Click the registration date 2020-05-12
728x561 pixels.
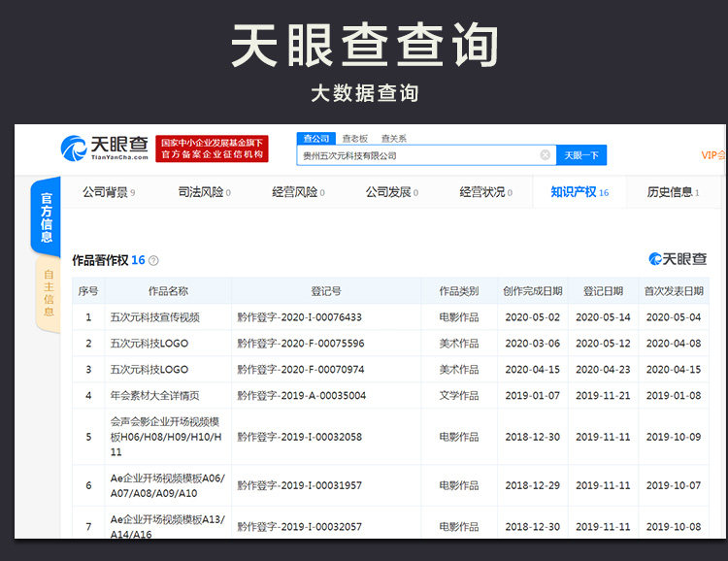point(603,344)
